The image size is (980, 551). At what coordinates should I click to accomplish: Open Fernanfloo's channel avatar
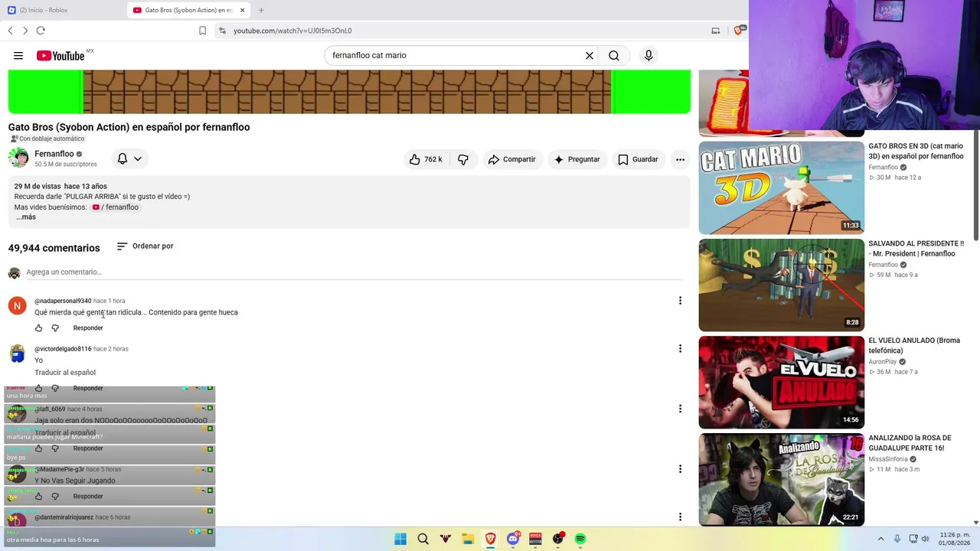click(x=18, y=158)
